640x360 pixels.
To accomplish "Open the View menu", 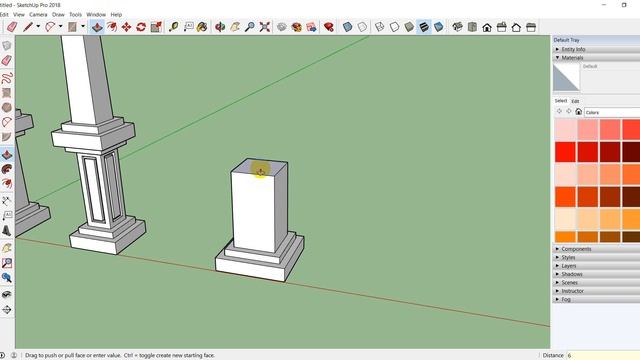I will [x=19, y=14].
